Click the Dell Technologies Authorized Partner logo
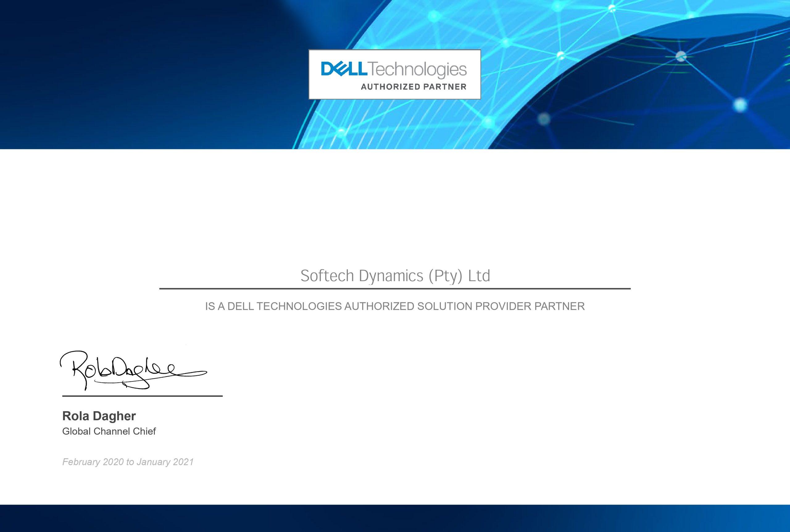 pos(394,74)
